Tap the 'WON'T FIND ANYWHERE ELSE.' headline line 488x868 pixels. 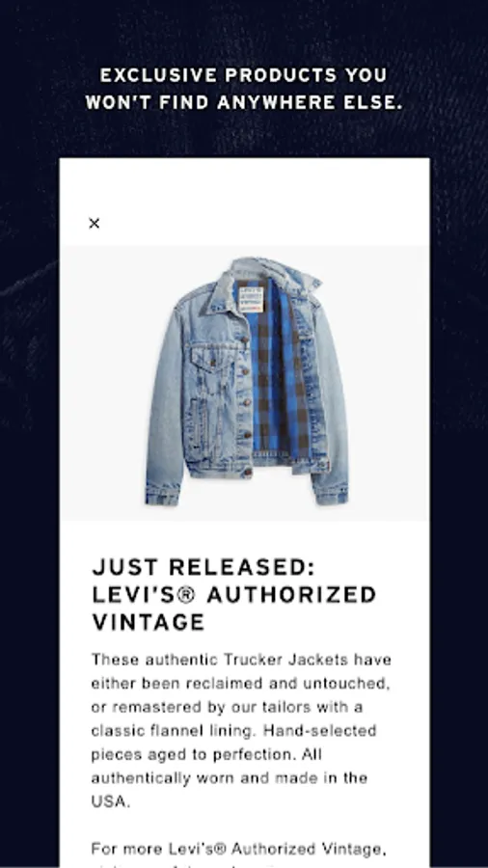(x=244, y=102)
